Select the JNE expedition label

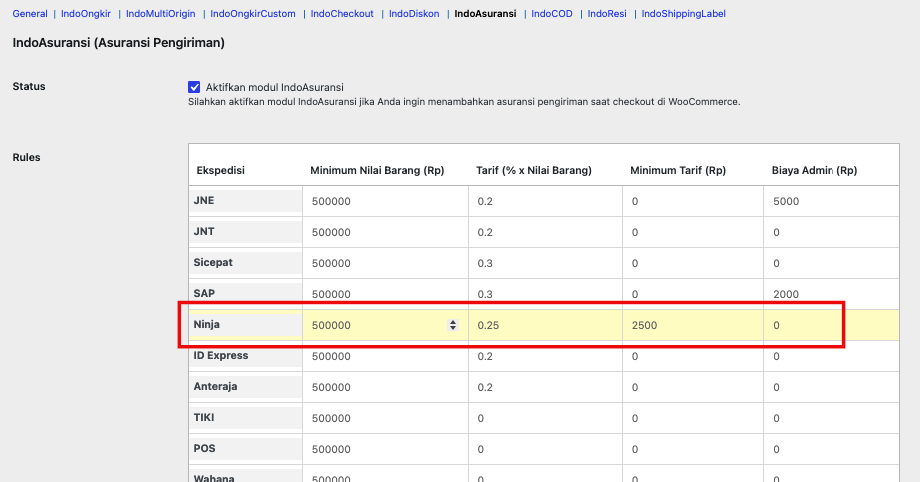tap(204, 200)
